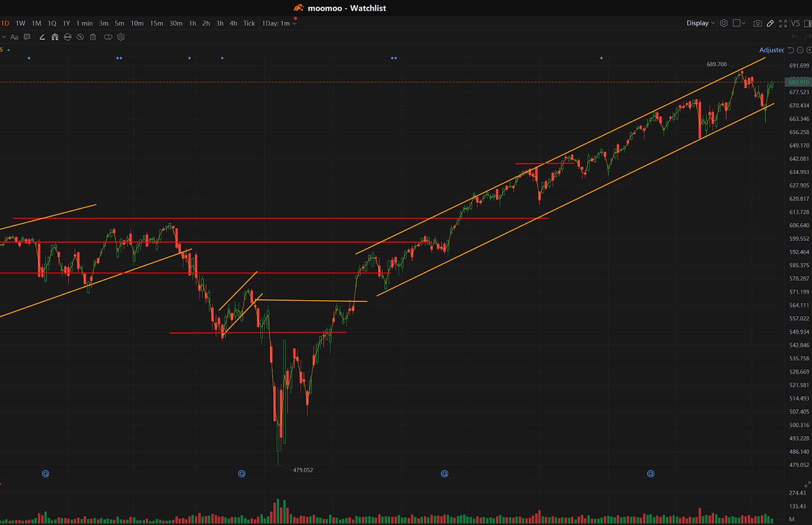Select the 1 min interval
This screenshot has height=525, width=812.
tap(85, 23)
